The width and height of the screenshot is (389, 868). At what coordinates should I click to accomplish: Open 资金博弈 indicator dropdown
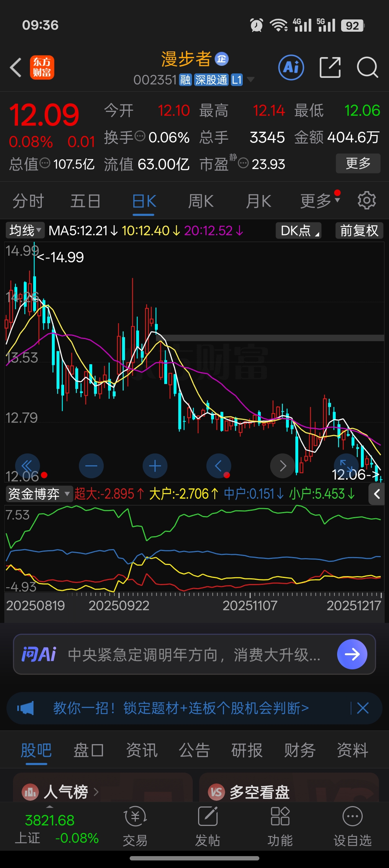point(39,494)
